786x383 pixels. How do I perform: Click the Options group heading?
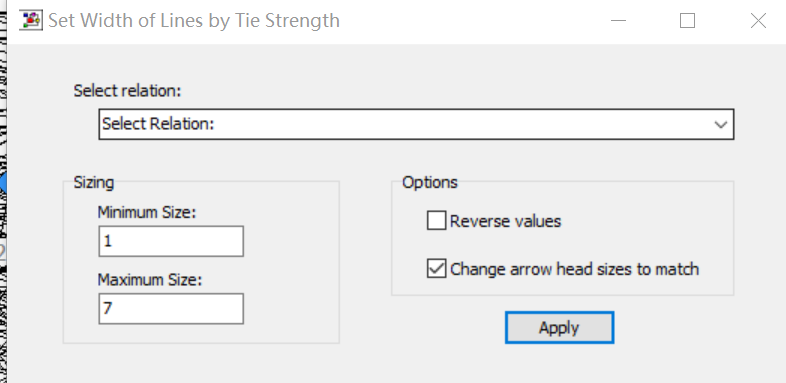point(430,182)
